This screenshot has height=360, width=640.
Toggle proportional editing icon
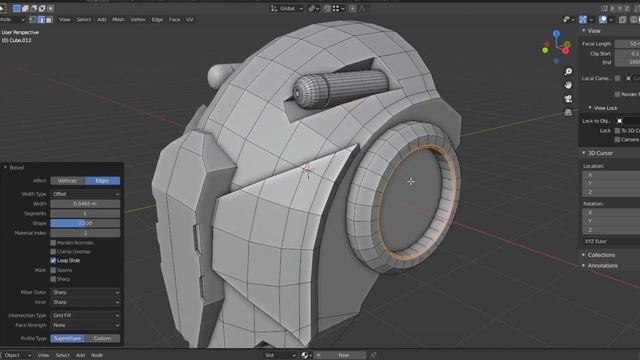click(x=353, y=9)
